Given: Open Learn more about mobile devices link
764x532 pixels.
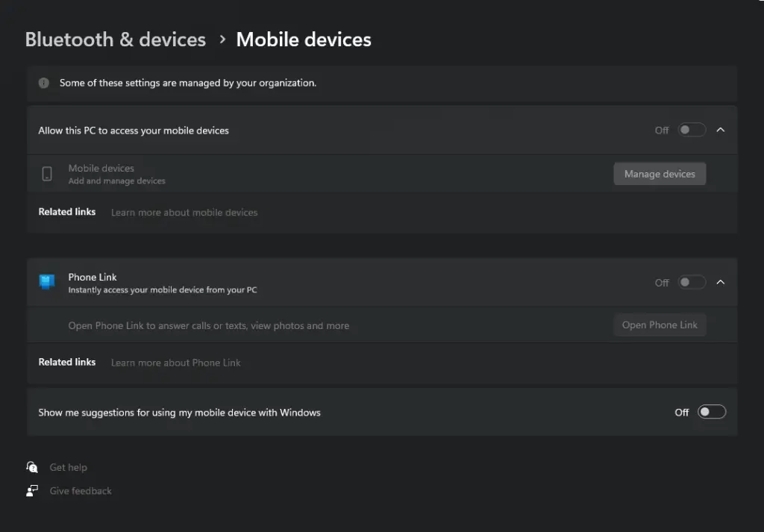Looking at the screenshot, I should [x=184, y=213].
